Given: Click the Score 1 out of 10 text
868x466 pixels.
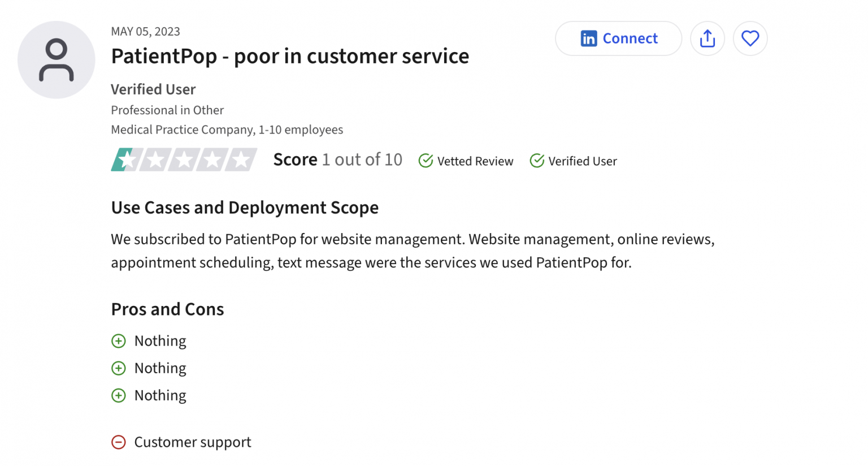Looking at the screenshot, I should (337, 159).
